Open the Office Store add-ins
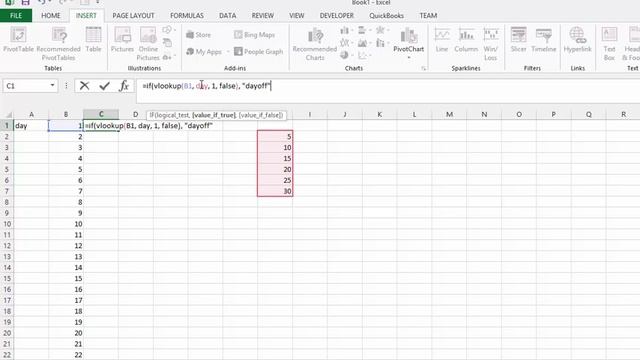Image resolution: width=640 pixels, height=360 pixels. (198, 35)
